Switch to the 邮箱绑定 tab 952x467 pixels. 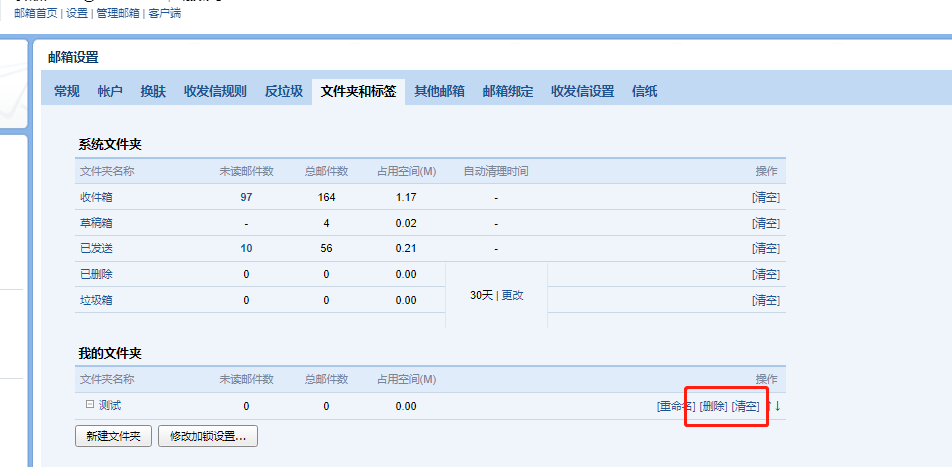(508, 91)
